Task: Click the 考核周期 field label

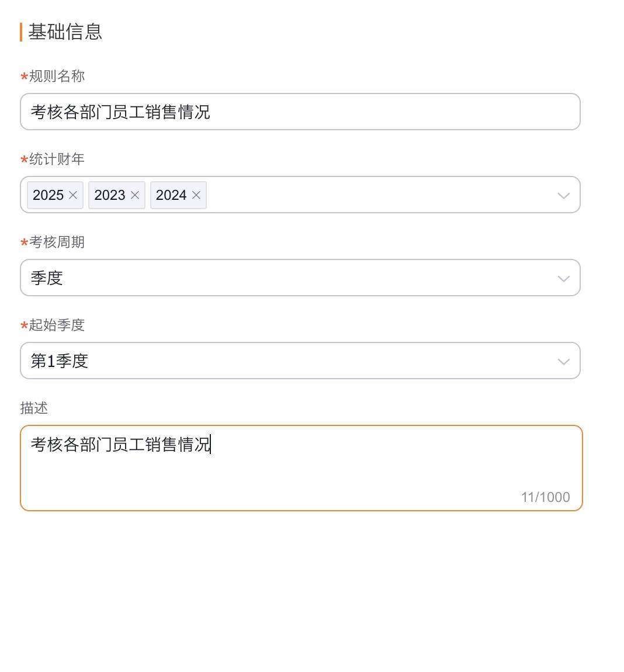Action: tap(57, 242)
